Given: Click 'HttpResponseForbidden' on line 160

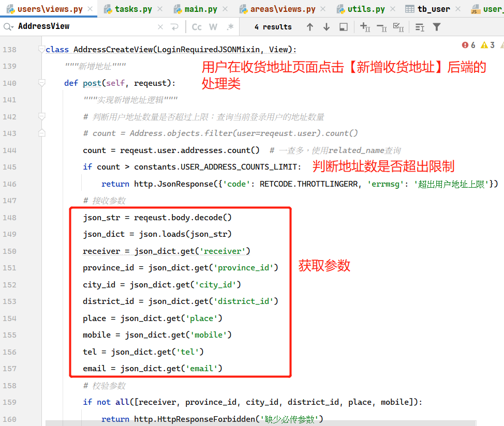Looking at the screenshot, I should (x=206, y=419).
